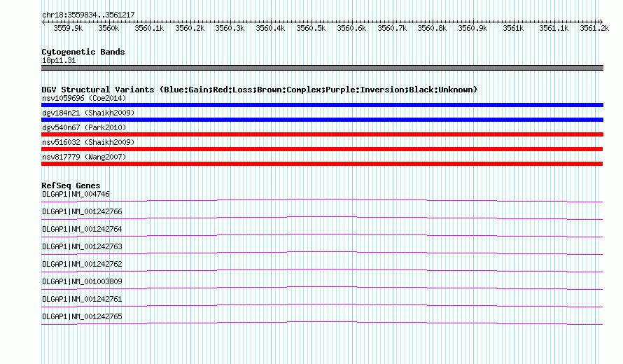Click the 3560.7k ruler tick label
Screen dimensions: 623x364
pos(392,28)
